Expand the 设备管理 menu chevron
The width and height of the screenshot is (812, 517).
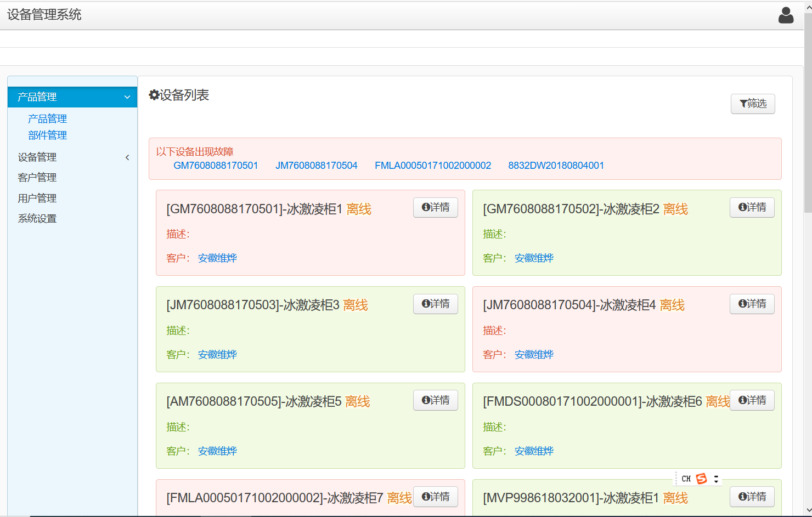click(x=127, y=157)
